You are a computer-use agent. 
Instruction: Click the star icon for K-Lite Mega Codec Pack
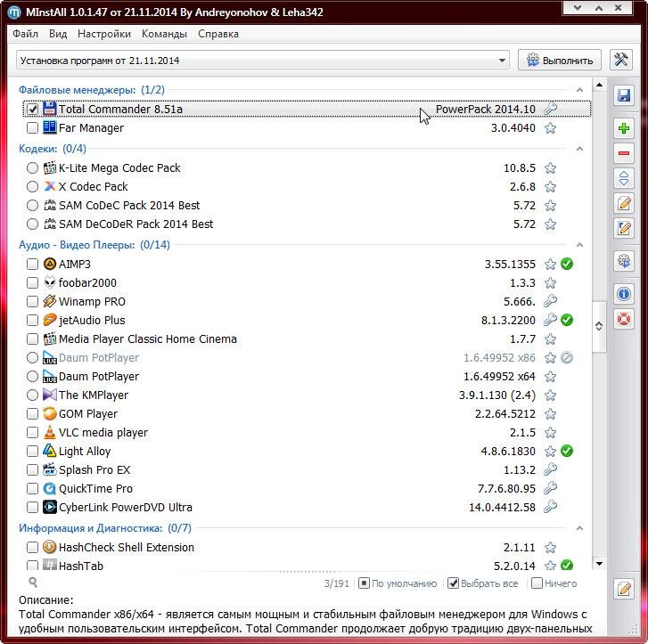[550, 168]
